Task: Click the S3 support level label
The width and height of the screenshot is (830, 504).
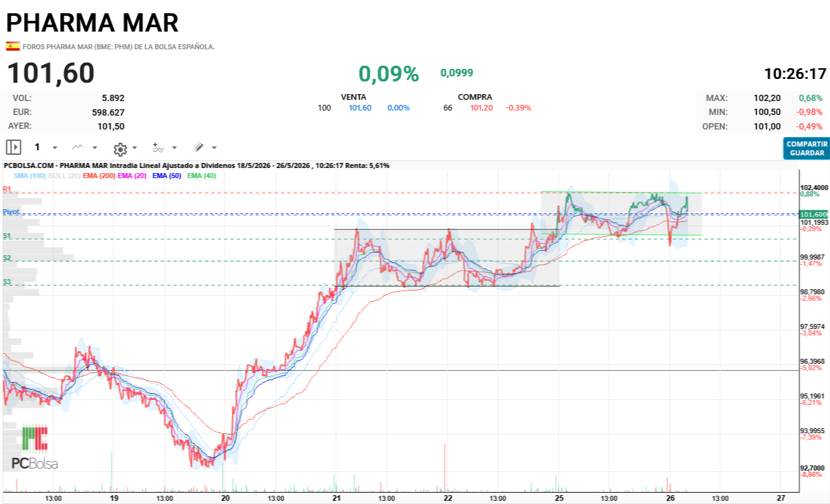Action: (7, 282)
